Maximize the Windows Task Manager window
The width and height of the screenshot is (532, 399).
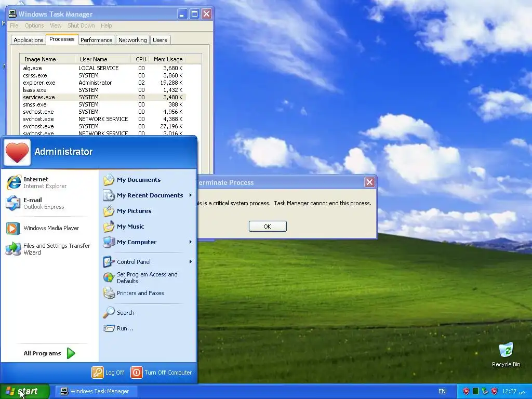point(194,14)
